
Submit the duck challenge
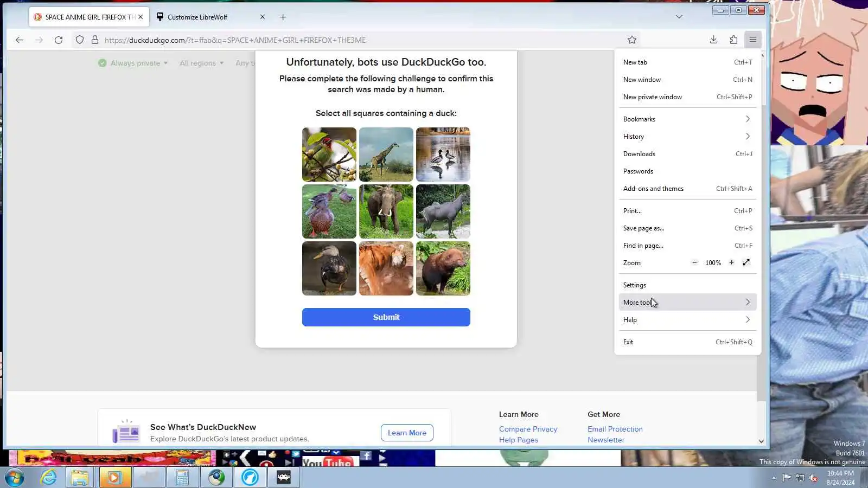(x=386, y=317)
